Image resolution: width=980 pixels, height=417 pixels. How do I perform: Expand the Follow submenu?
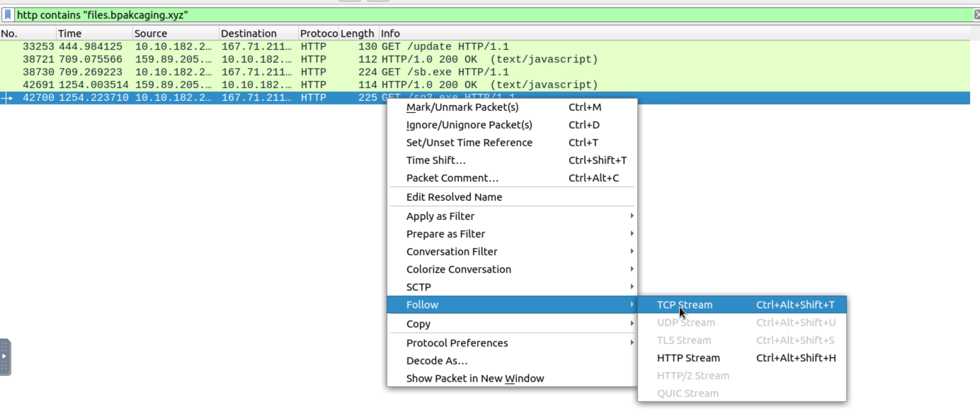[512, 305]
